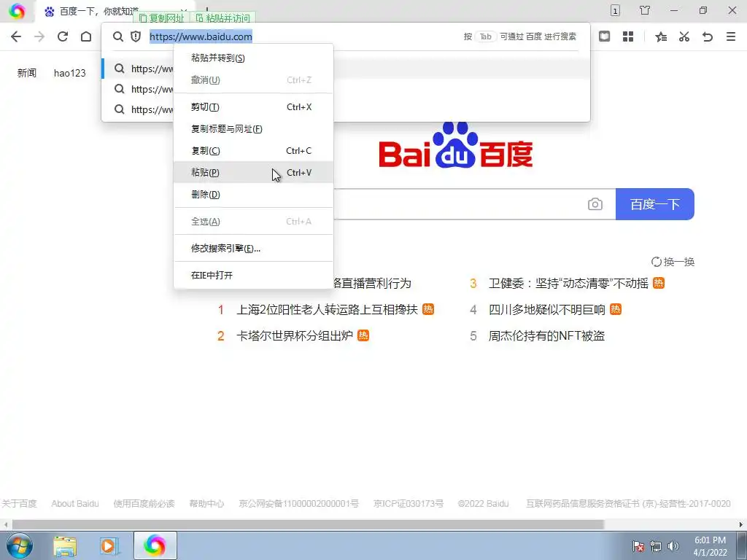The width and height of the screenshot is (747, 560).
Task: Click 换一换 to refresh hot topics
Action: click(673, 262)
